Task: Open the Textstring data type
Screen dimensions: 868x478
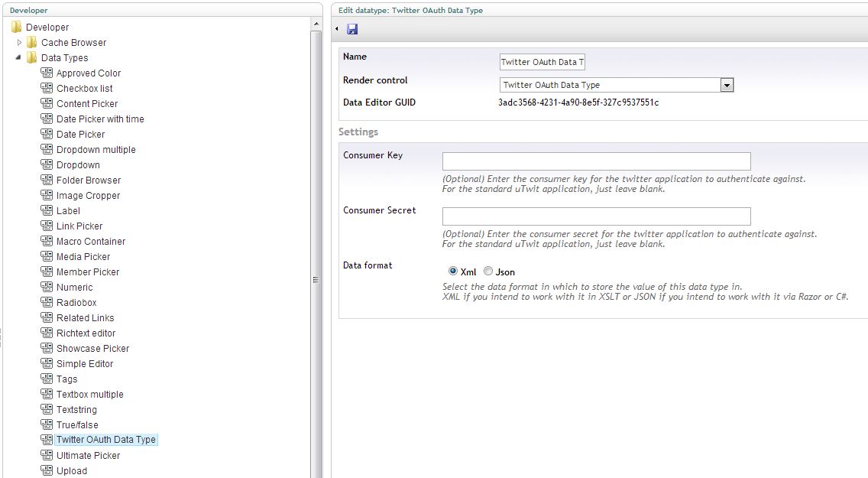Action: pos(76,409)
